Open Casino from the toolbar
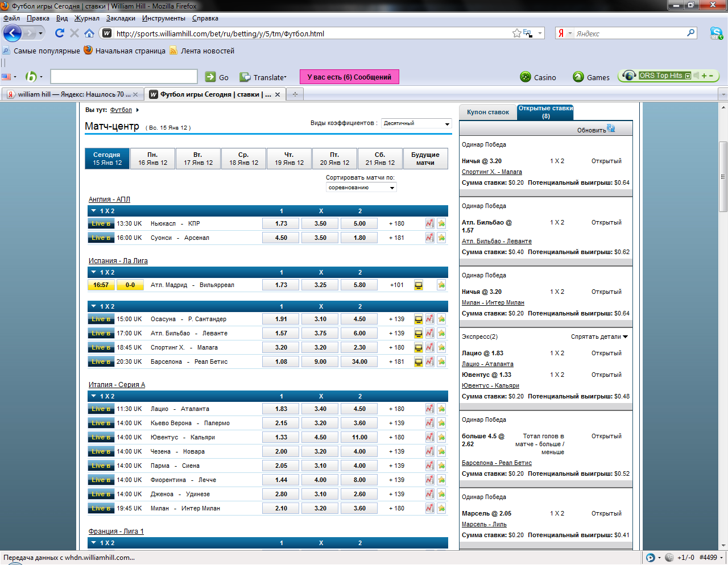Screen dimensions: 728x565 [x=538, y=77]
